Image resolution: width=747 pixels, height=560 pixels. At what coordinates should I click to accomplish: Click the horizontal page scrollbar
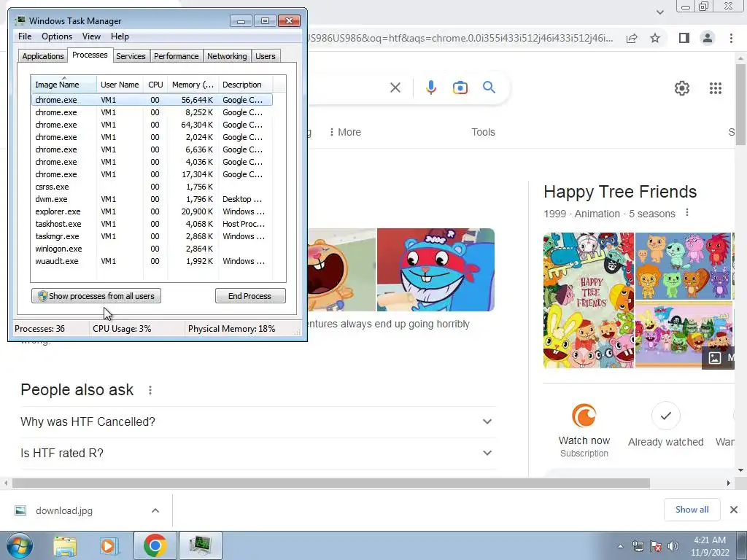point(331,483)
